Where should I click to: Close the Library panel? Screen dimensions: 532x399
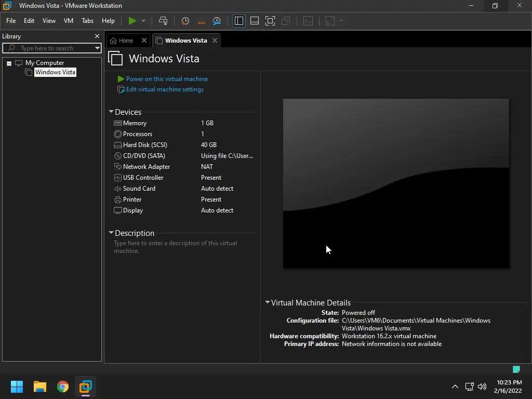97,36
